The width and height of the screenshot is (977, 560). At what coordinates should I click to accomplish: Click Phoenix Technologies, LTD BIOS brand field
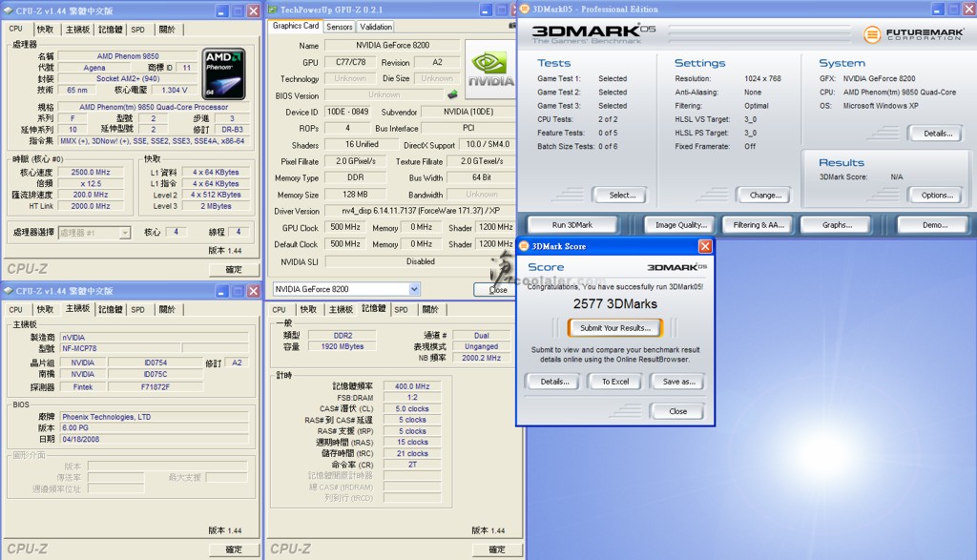click(154, 417)
